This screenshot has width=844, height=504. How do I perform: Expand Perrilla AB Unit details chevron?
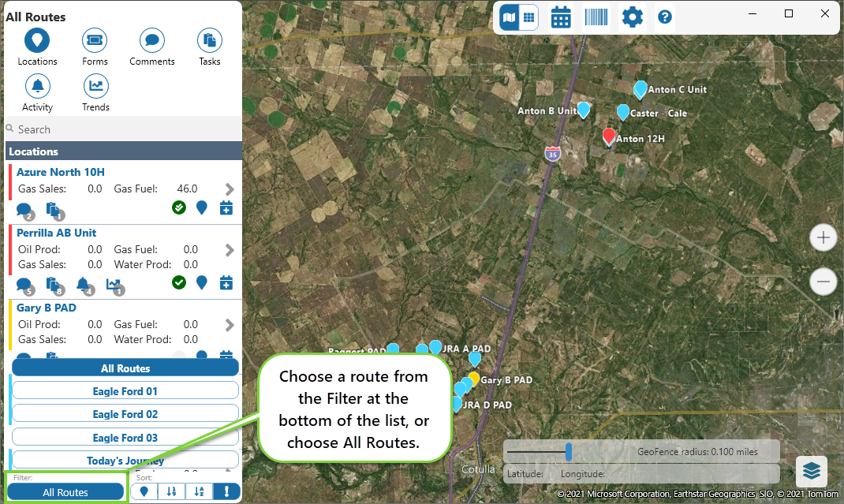tap(230, 250)
